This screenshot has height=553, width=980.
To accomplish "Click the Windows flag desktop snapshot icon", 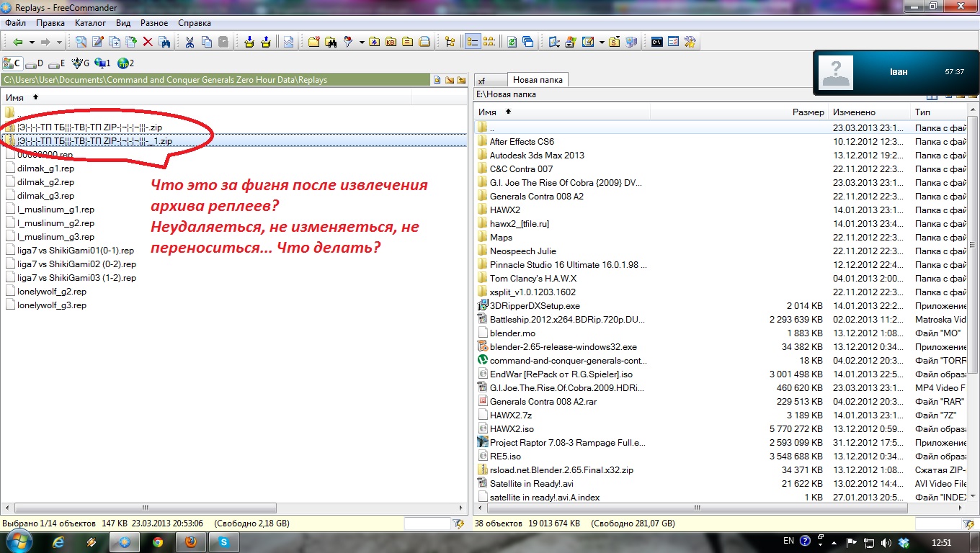I will click(570, 42).
